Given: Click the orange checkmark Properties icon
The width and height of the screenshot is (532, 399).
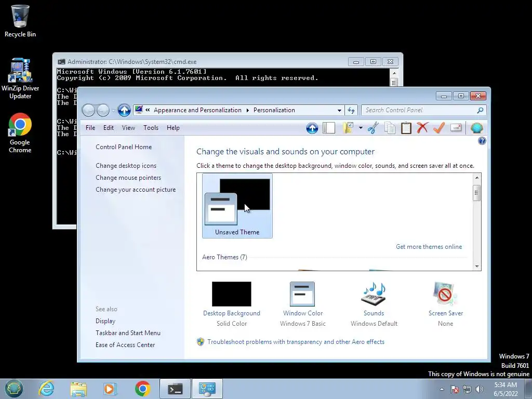Looking at the screenshot, I should (438, 128).
